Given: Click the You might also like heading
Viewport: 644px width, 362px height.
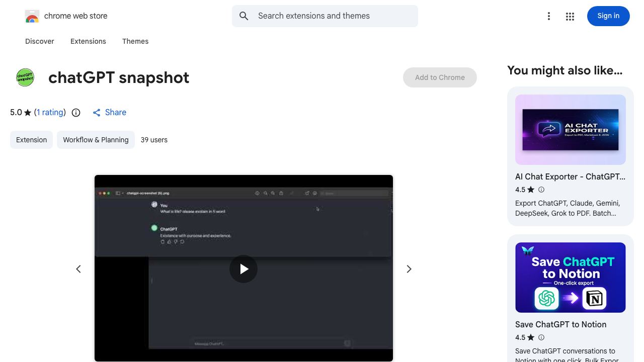Looking at the screenshot, I should pos(565,70).
